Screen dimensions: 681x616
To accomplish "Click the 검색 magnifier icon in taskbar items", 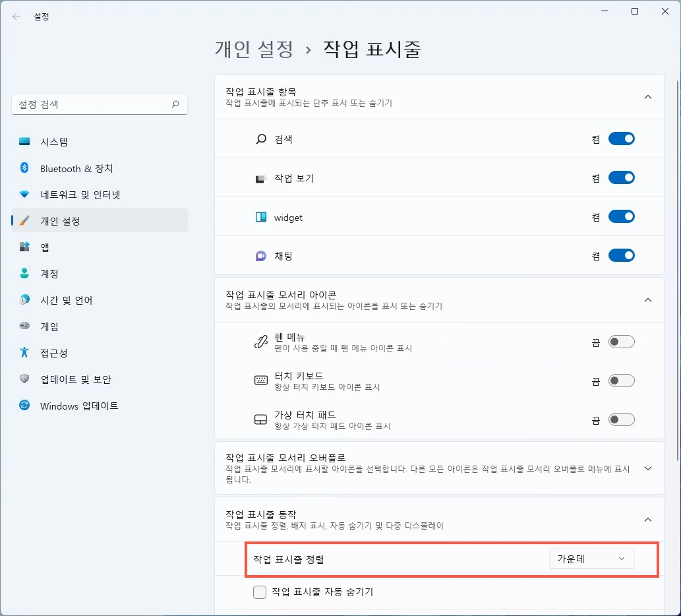I will 260,139.
